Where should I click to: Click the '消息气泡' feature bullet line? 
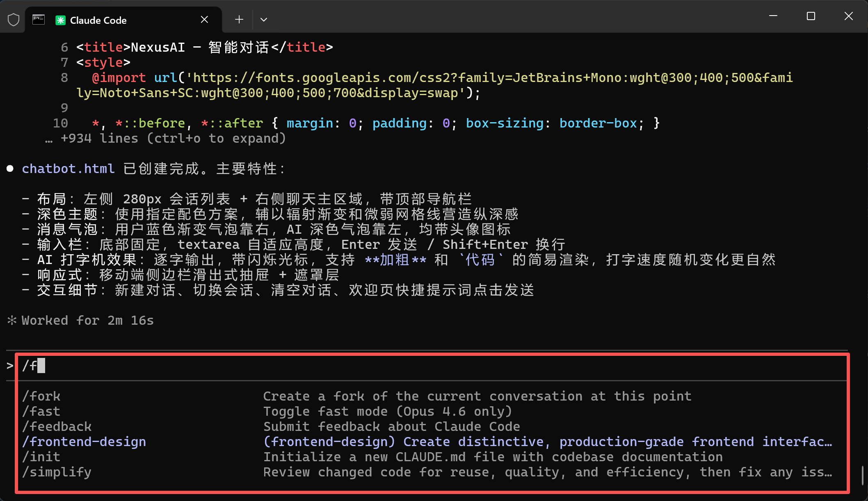coord(266,229)
